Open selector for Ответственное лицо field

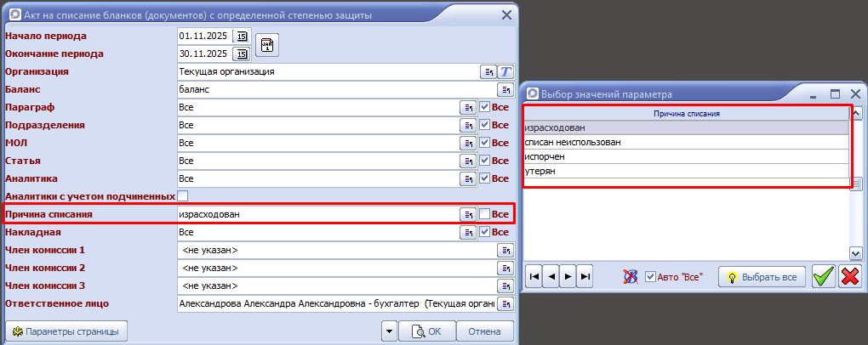505,304
